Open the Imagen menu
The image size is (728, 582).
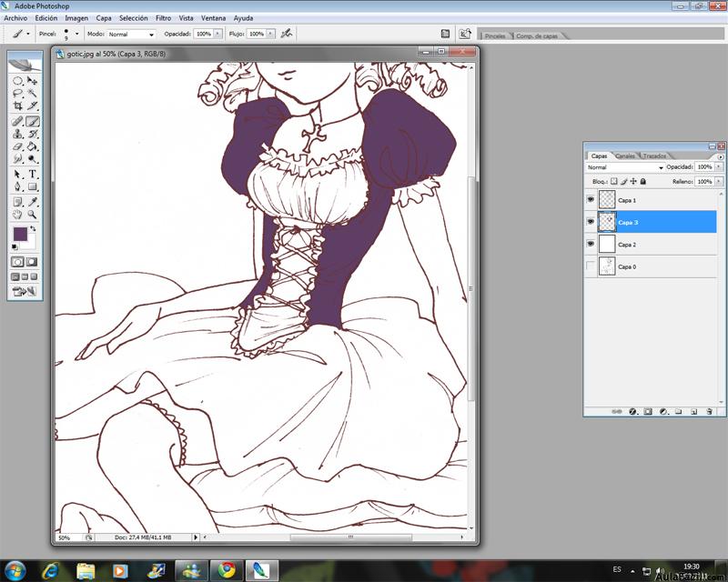point(76,18)
